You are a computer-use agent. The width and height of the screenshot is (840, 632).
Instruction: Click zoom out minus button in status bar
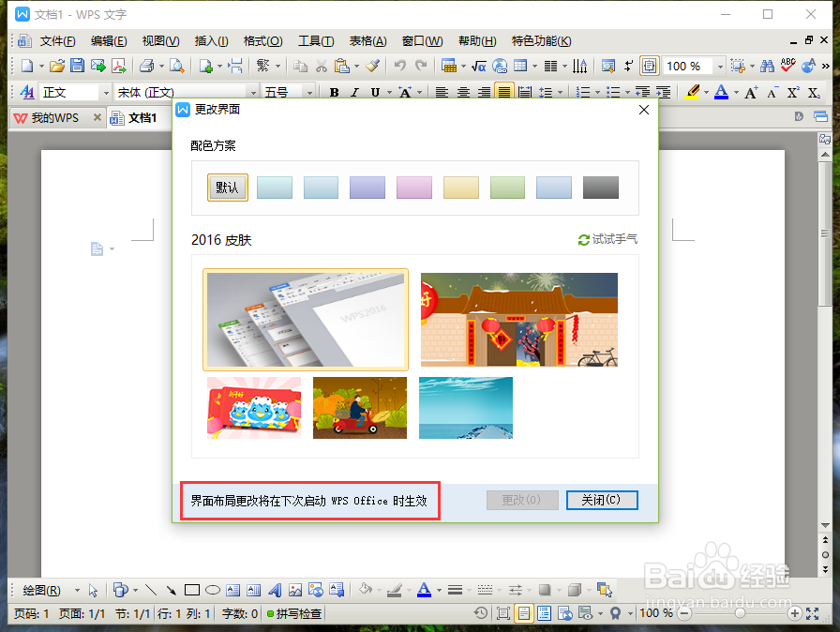[x=684, y=613]
